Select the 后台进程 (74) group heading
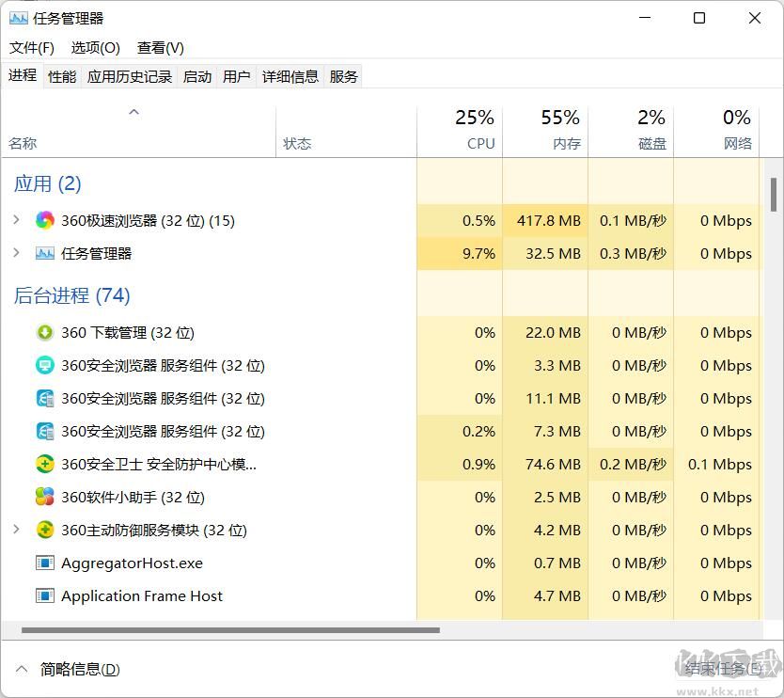The height and width of the screenshot is (698, 784). [x=72, y=295]
